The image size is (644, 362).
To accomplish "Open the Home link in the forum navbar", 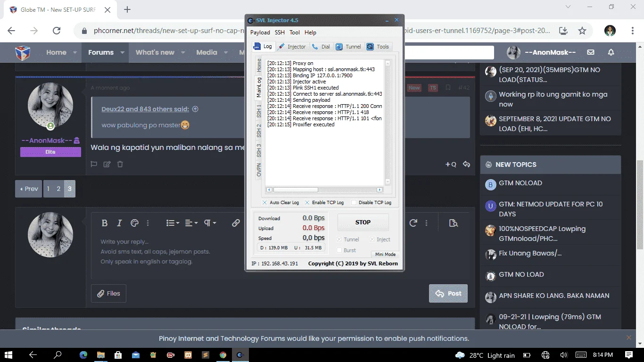I will click(56, 52).
